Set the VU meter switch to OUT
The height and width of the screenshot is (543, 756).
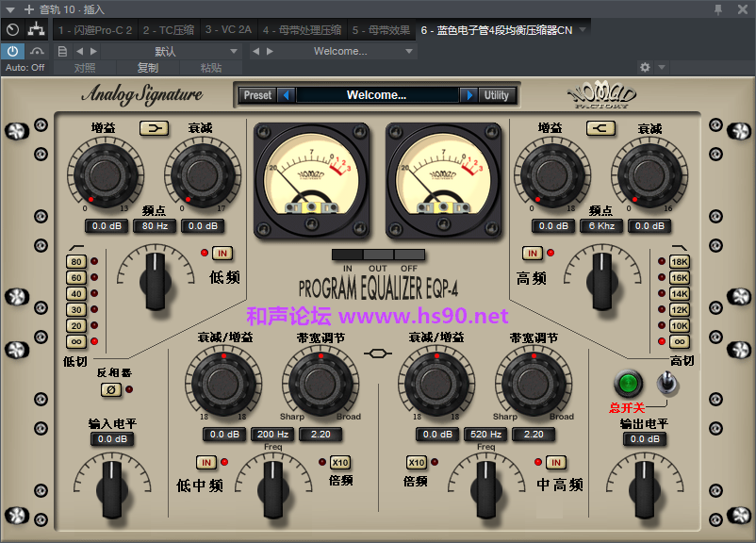tap(379, 255)
